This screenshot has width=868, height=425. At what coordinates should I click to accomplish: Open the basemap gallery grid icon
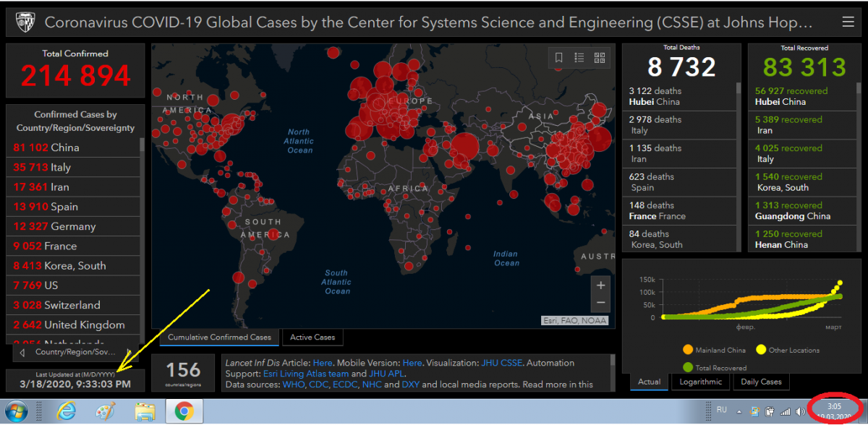coord(600,58)
